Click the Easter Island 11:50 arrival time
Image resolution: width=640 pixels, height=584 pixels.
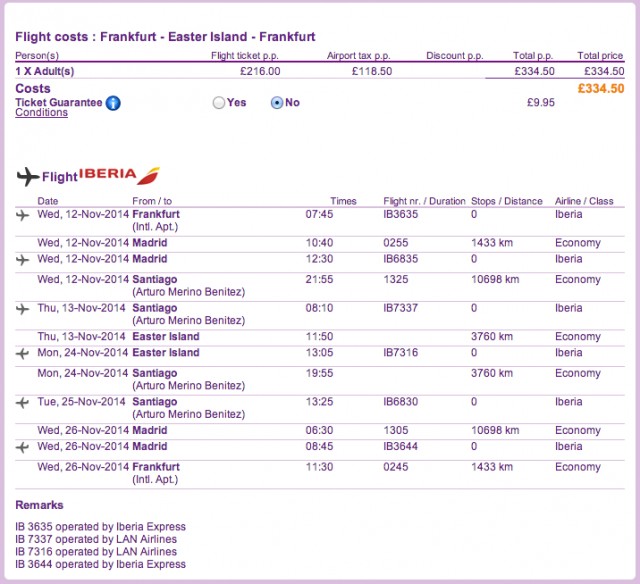[x=319, y=337]
